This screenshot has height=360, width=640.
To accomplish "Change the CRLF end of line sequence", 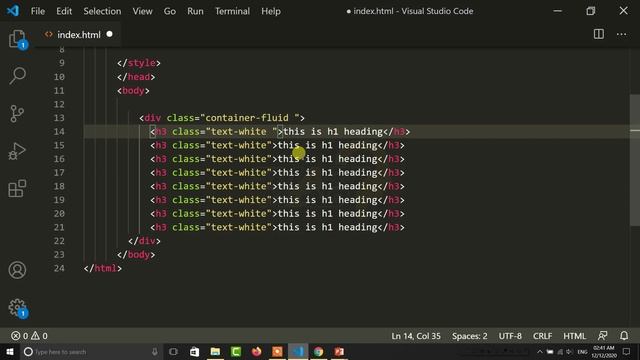I will (x=542, y=336).
